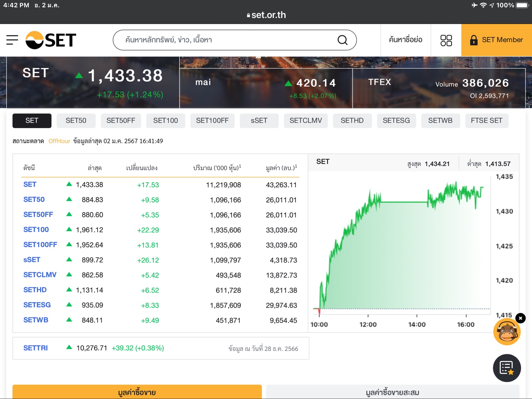
Task: Tap the Wi-Fi status icon
Action: click(483, 5)
